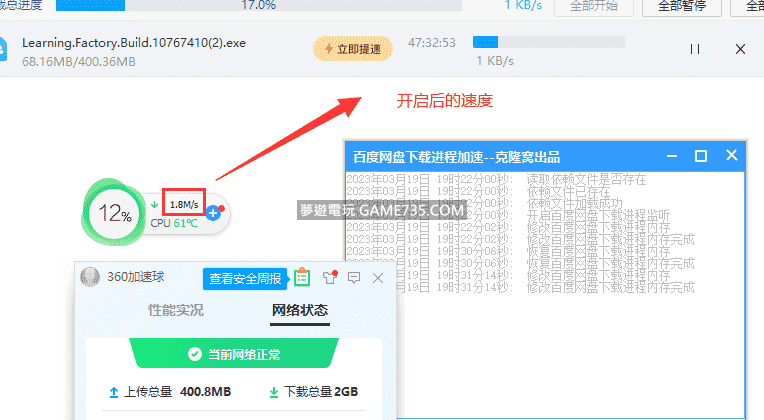Click the 全部开始 button
This screenshot has height=420, width=764.
[x=594, y=7]
